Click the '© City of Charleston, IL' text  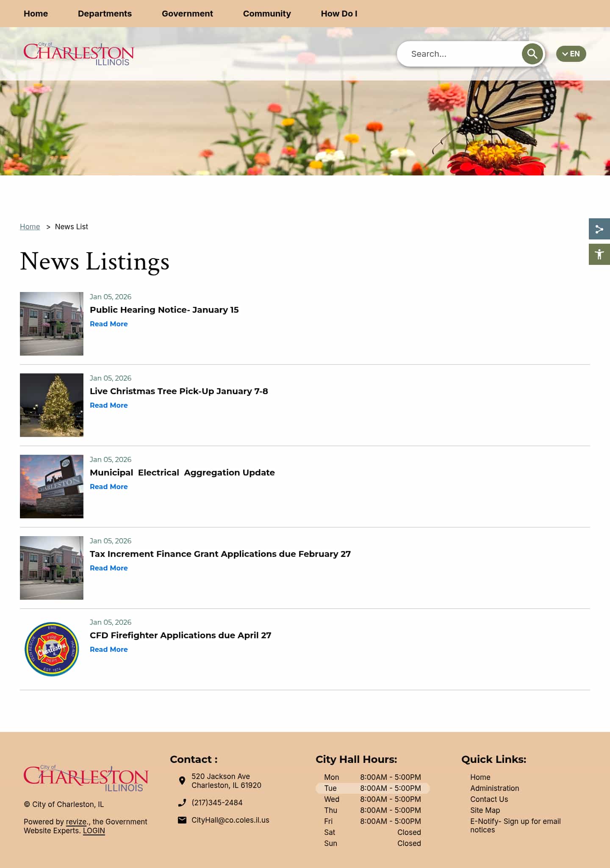tap(64, 804)
